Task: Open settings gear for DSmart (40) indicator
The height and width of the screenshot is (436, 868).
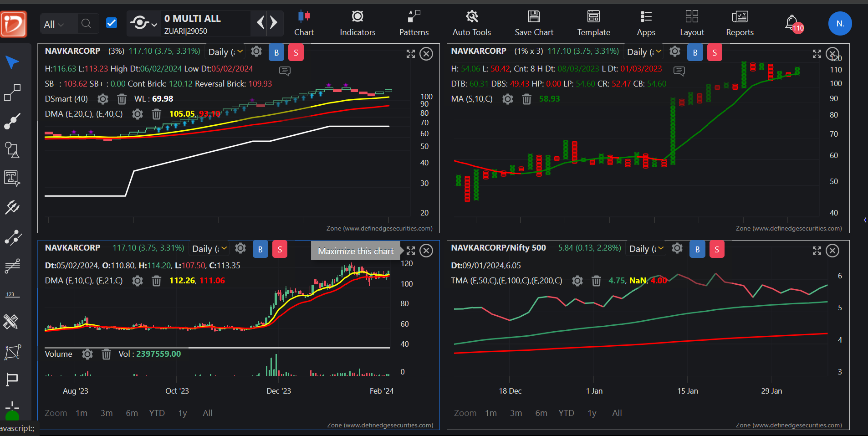Action: pyautogui.click(x=103, y=99)
